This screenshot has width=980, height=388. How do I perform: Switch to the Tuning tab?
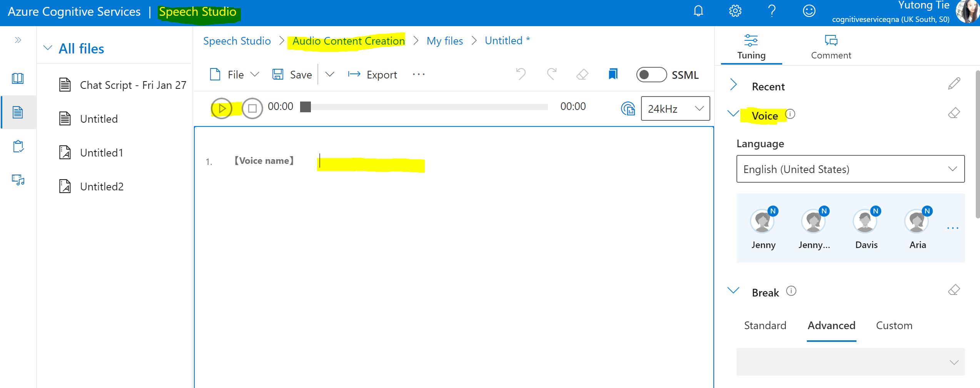[x=751, y=47]
